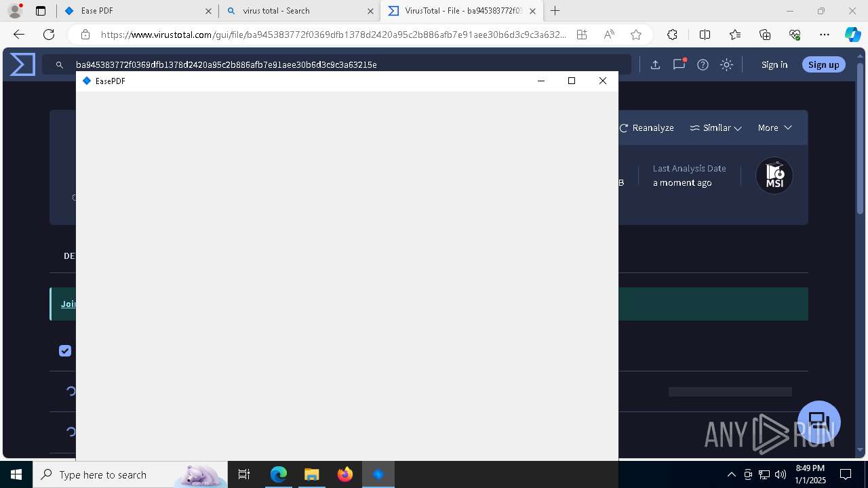Expand the Similar dropdown

tap(715, 127)
